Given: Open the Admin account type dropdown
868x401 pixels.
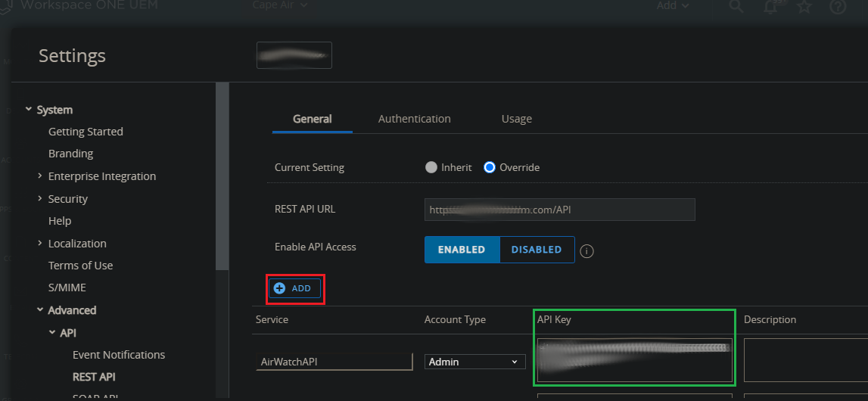Looking at the screenshot, I should (474, 362).
